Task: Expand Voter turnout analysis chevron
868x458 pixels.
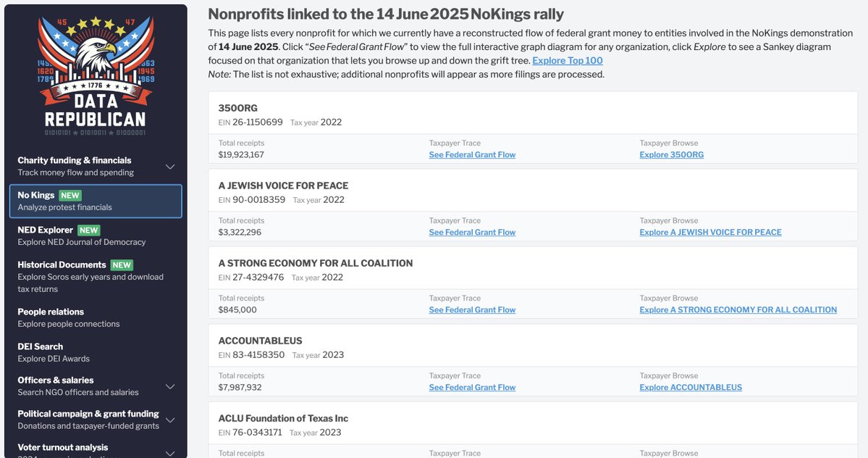Action: pos(171,453)
